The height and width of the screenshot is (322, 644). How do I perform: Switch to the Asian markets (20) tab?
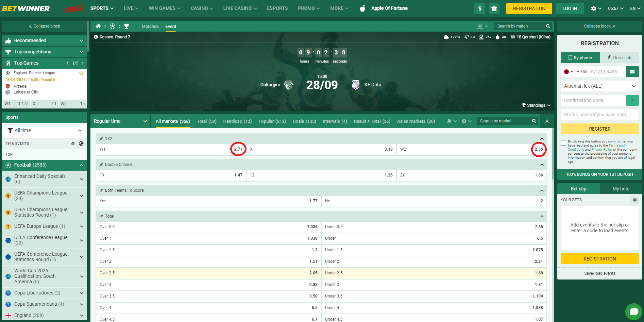pyautogui.click(x=416, y=121)
